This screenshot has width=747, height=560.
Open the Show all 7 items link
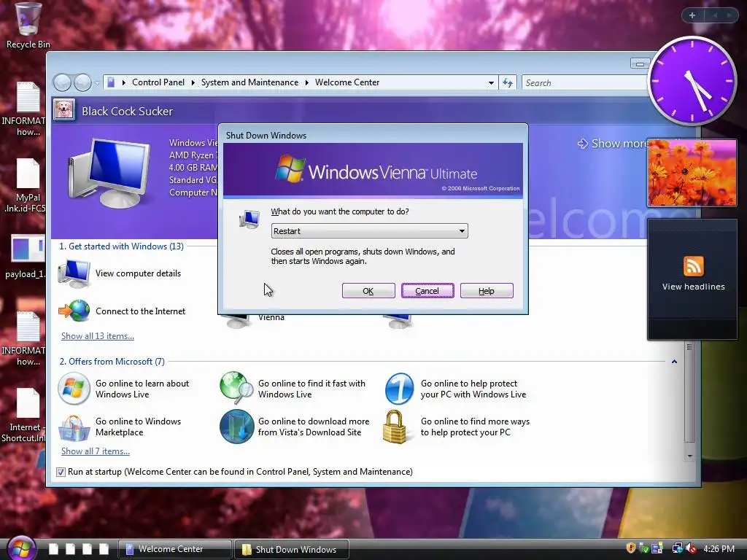(96, 451)
